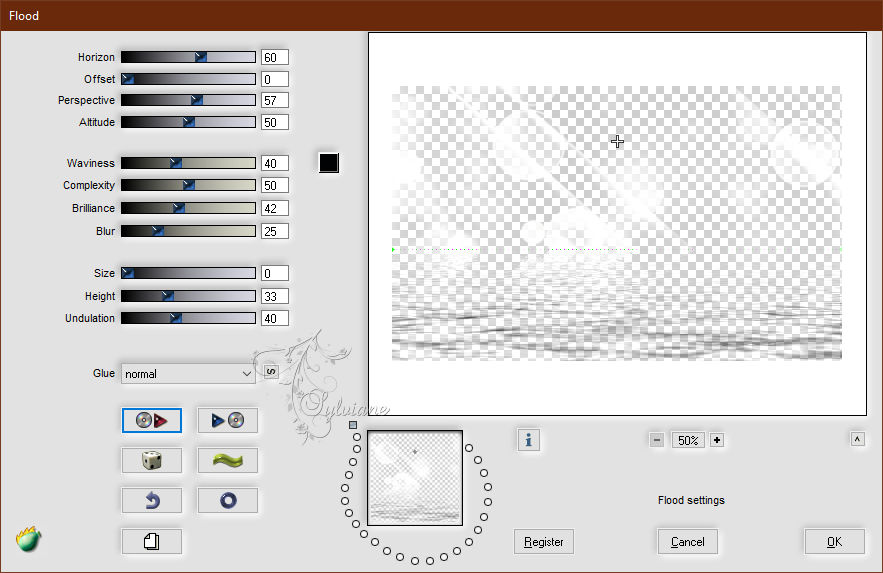
Task: Click the Size value field
Action: [x=275, y=273]
